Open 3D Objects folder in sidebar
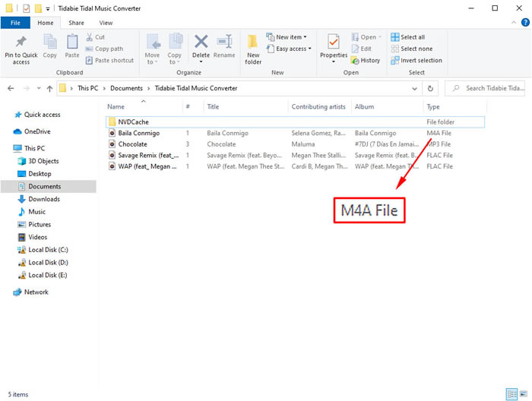532x401 pixels. [39, 161]
